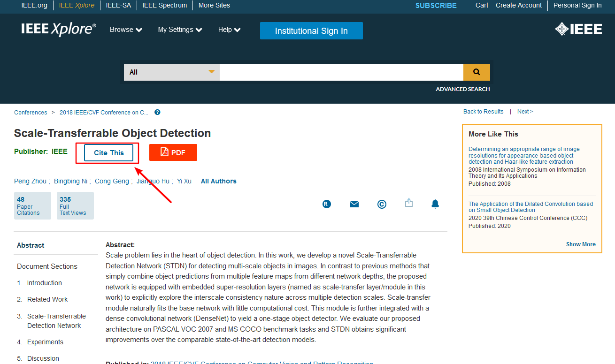Open the PDF button

point(173,152)
